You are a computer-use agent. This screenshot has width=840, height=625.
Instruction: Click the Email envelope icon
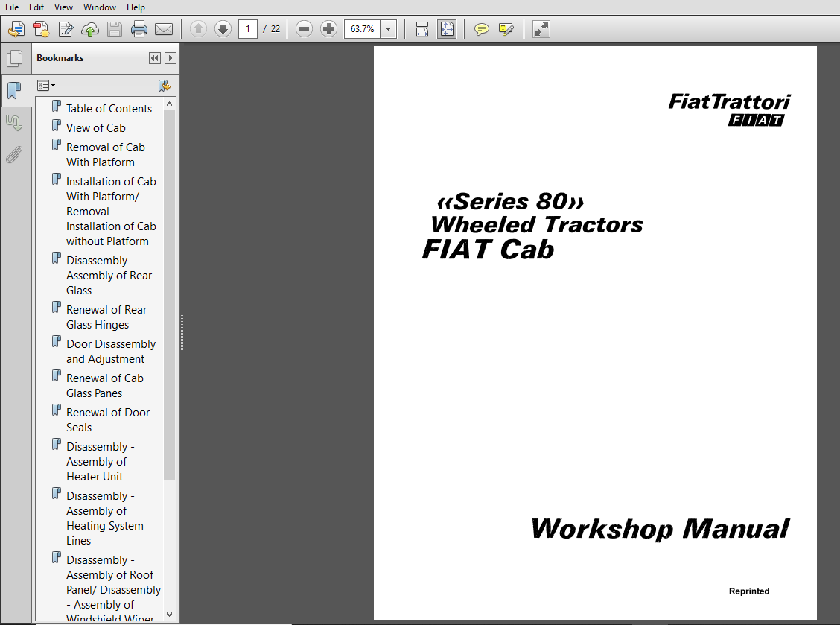click(164, 29)
